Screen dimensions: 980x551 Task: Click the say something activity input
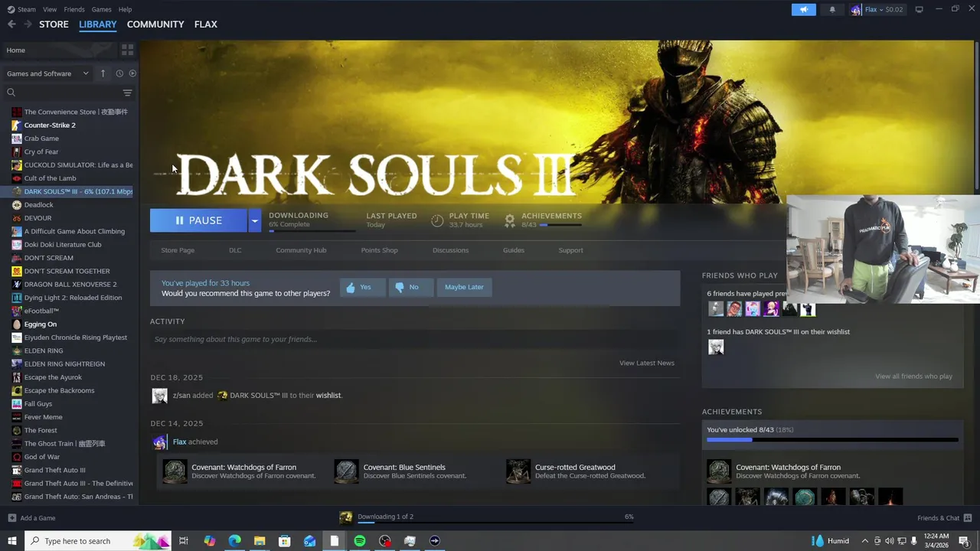point(415,339)
